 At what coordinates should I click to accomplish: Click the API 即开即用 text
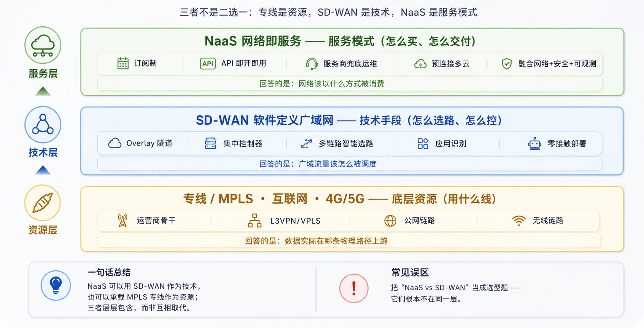pyautogui.click(x=244, y=63)
